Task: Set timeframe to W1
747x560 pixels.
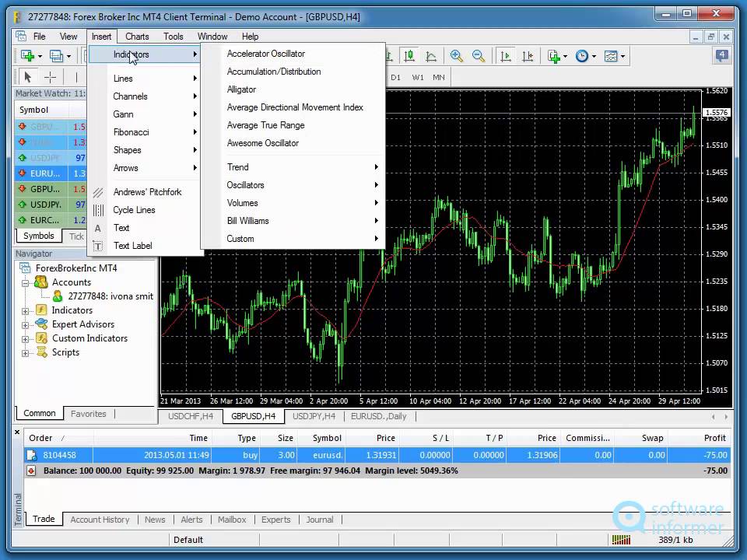Action: 417,77
